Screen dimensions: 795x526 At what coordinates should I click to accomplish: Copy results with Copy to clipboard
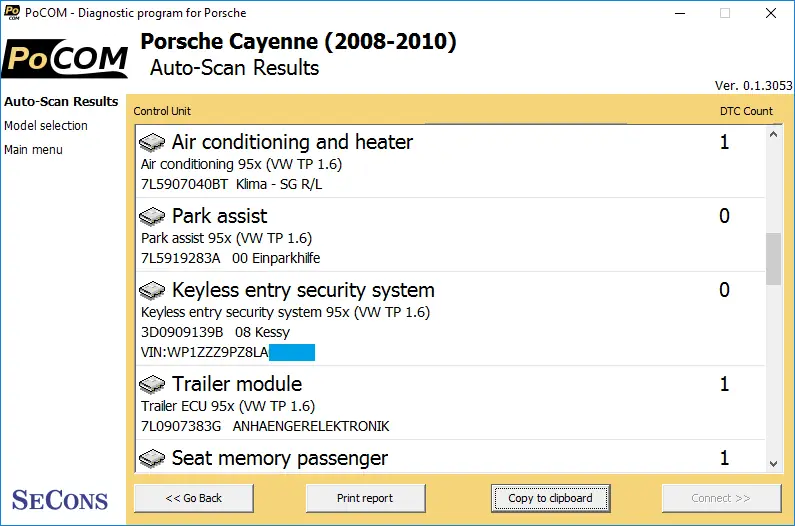[x=550, y=498]
